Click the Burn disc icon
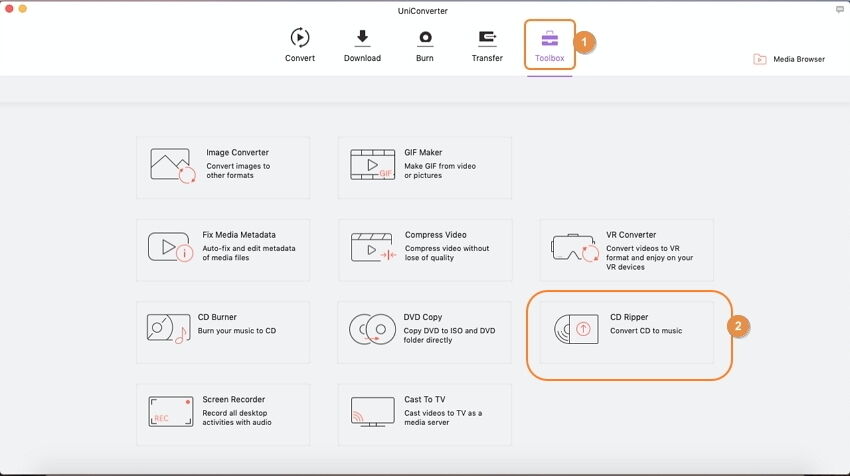The width and height of the screenshot is (850, 476). tap(425, 37)
